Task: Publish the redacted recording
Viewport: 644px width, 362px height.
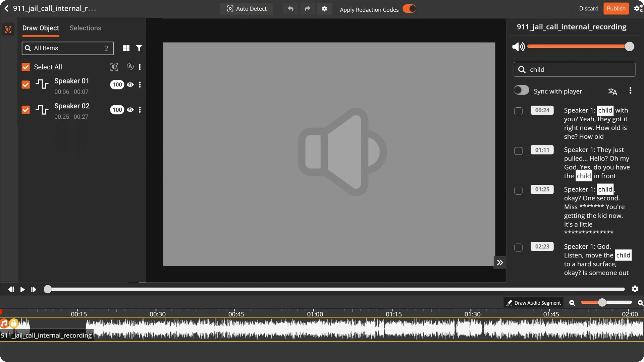Action: 616,8
